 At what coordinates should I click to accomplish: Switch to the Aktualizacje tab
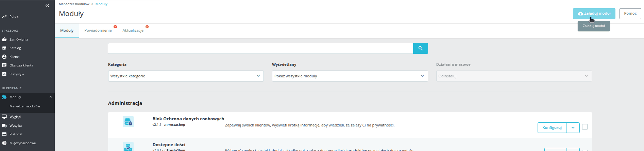coord(133,30)
